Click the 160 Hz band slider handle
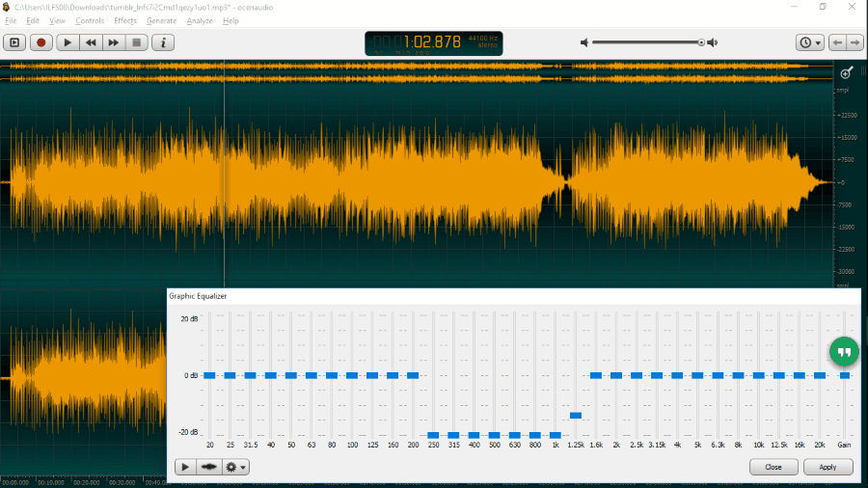 393,376
